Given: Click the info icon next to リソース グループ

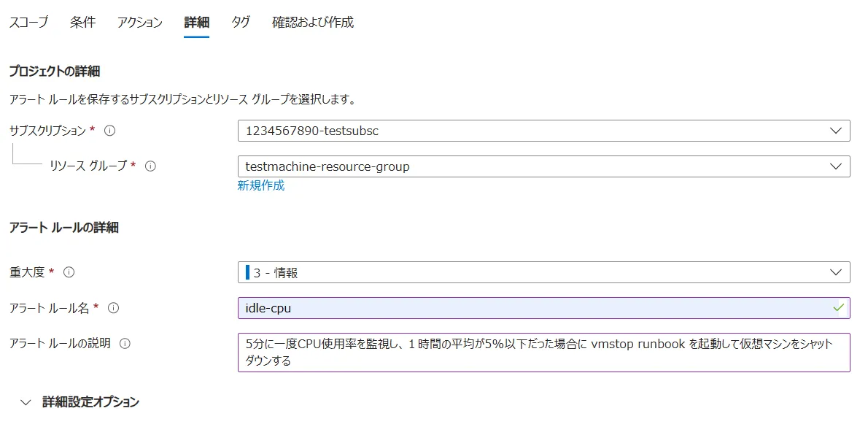Looking at the screenshot, I should [x=150, y=166].
